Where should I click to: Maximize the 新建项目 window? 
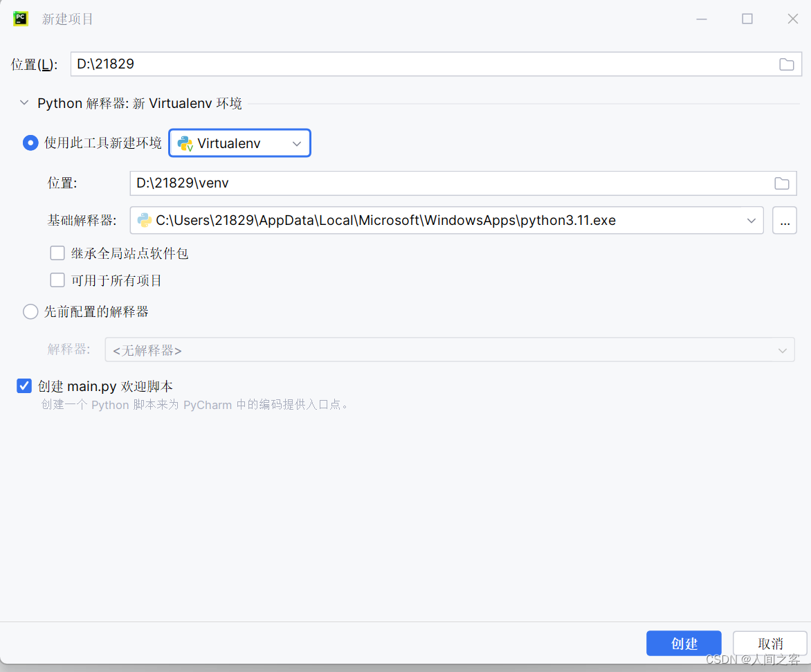[747, 19]
